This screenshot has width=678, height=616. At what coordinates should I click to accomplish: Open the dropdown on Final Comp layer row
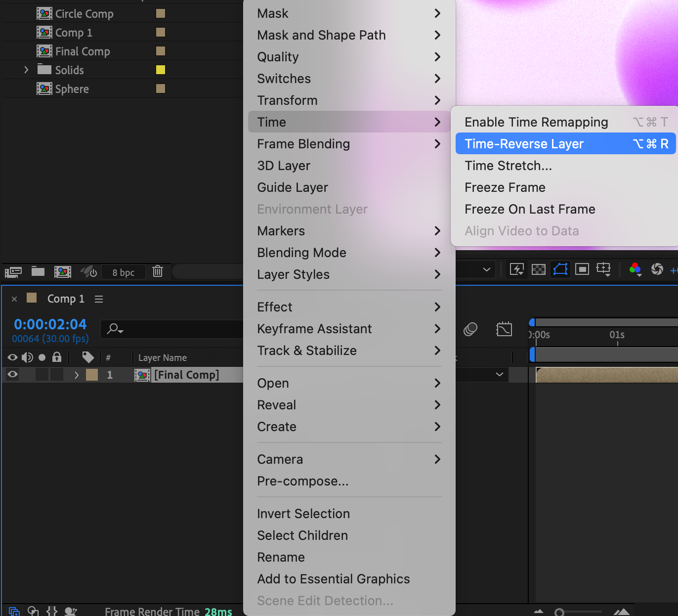(500, 374)
